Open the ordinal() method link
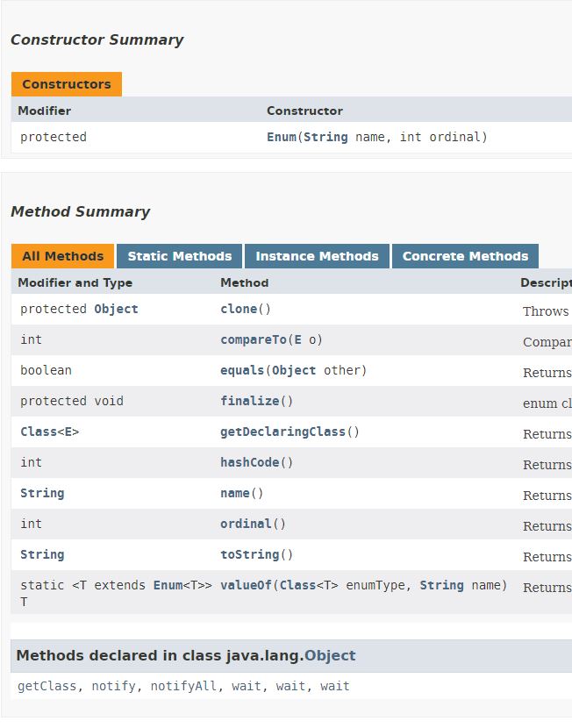This screenshot has width=572, height=728. (246, 524)
